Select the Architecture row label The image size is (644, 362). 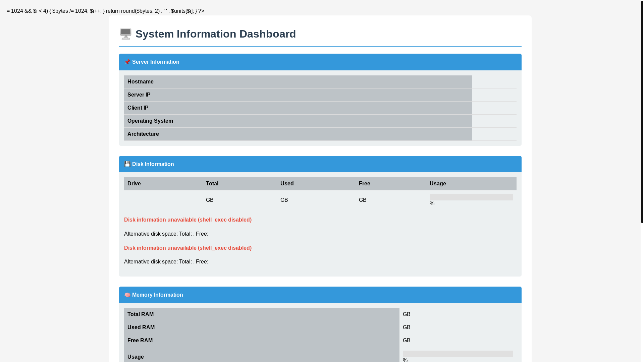(x=143, y=134)
